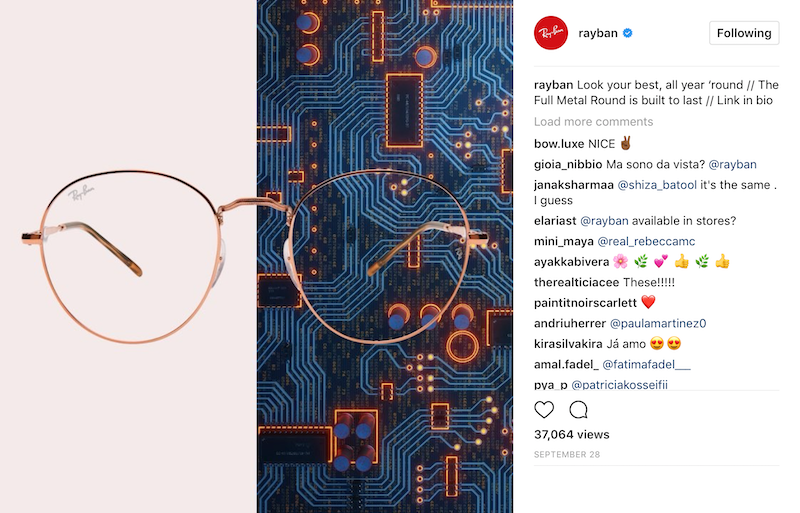Visit ayakkabivera commenter profile
The width and height of the screenshot is (800, 513).
(571, 262)
